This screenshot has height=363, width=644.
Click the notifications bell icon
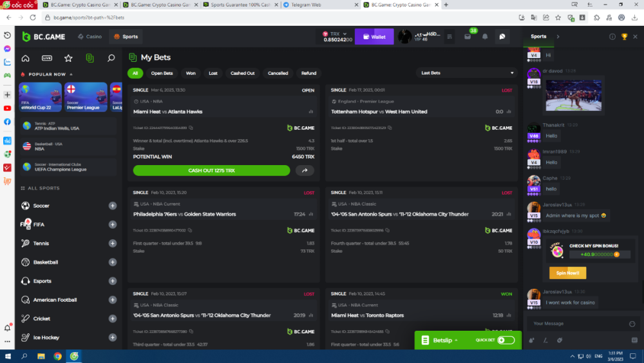pos(485,37)
